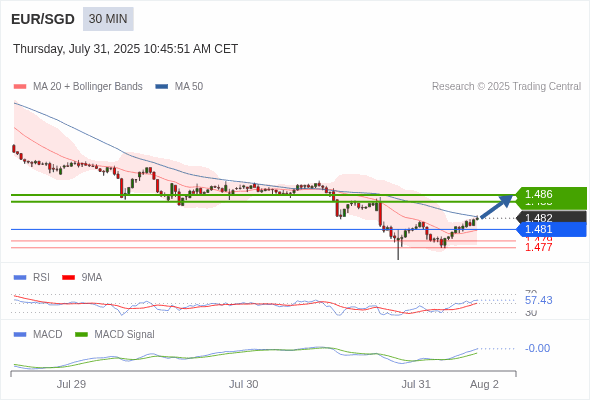590x400 pixels.
Task: Click the MA 50 blue legend swatch
Action: [162, 87]
